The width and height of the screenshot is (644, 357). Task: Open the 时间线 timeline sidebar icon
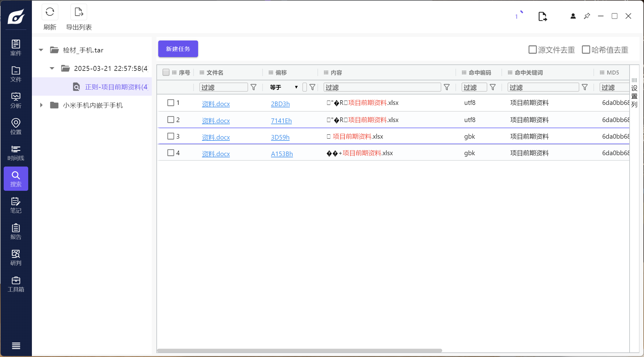[16, 153]
